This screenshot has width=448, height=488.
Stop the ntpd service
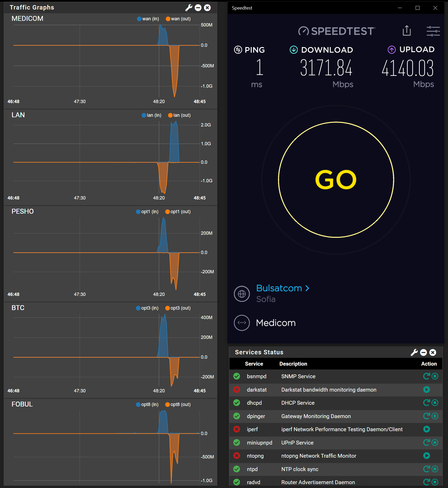coord(435,469)
